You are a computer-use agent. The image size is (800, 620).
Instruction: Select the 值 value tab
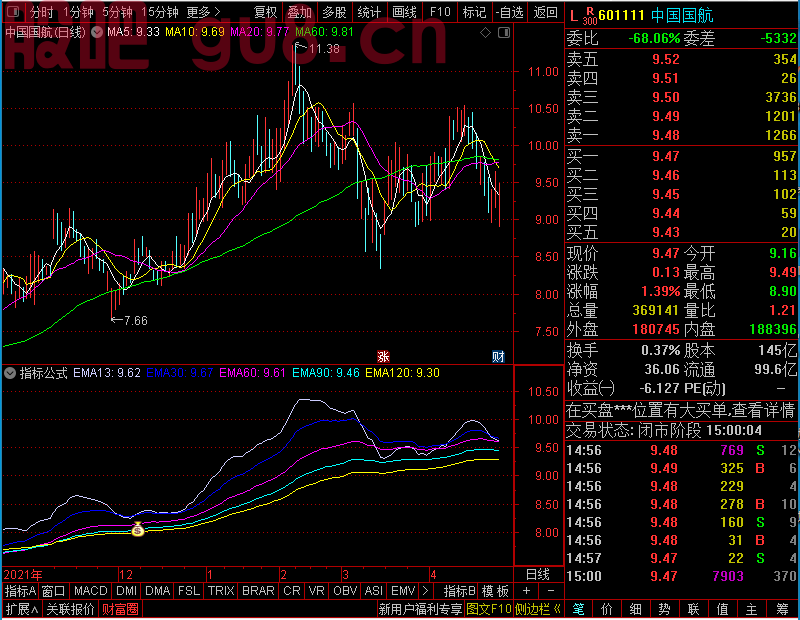pos(722,609)
